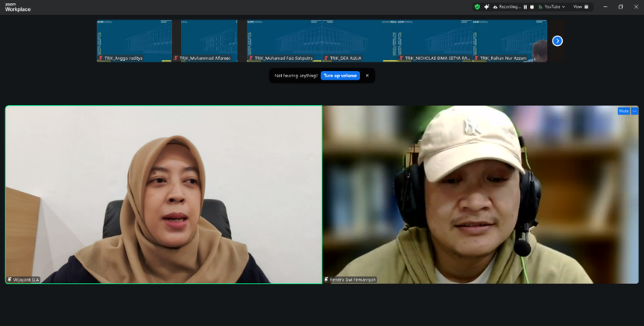
Task: Open more options on right video tile
Action: click(635, 111)
